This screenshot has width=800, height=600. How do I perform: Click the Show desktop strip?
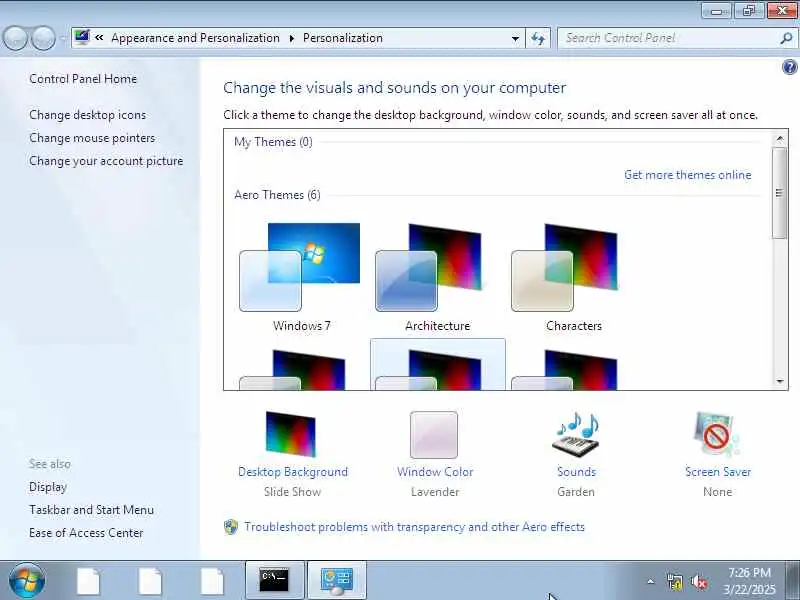click(x=792, y=580)
